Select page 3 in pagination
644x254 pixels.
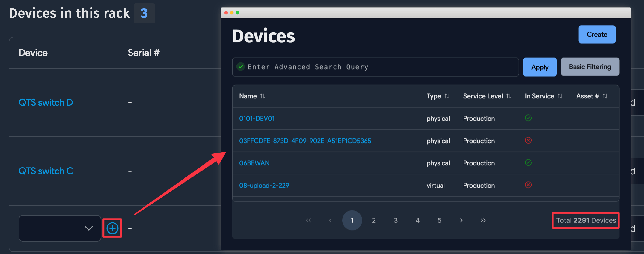click(396, 220)
